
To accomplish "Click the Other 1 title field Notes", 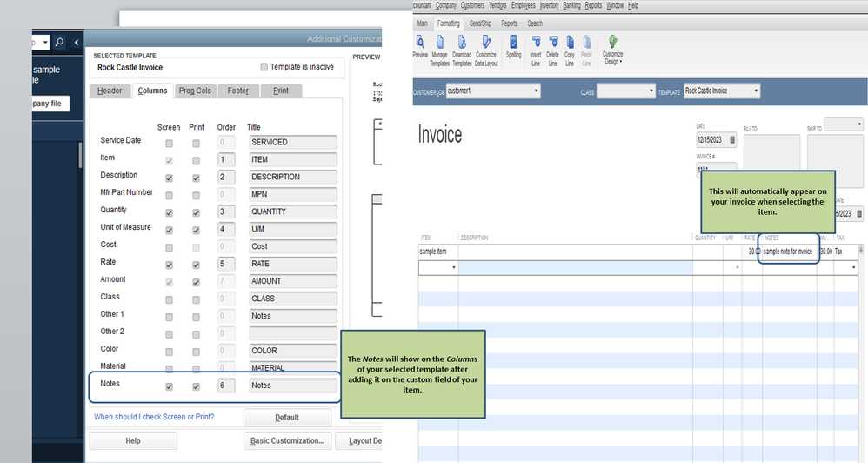I will pos(293,316).
